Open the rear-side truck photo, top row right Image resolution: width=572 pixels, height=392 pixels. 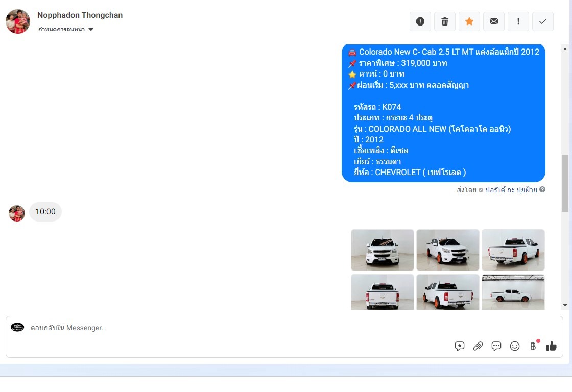(513, 250)
